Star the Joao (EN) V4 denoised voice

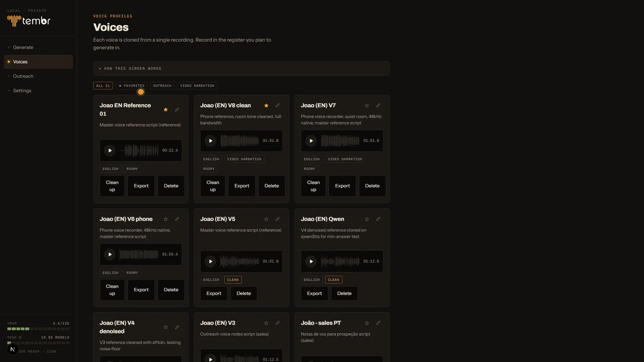point(165,327)
